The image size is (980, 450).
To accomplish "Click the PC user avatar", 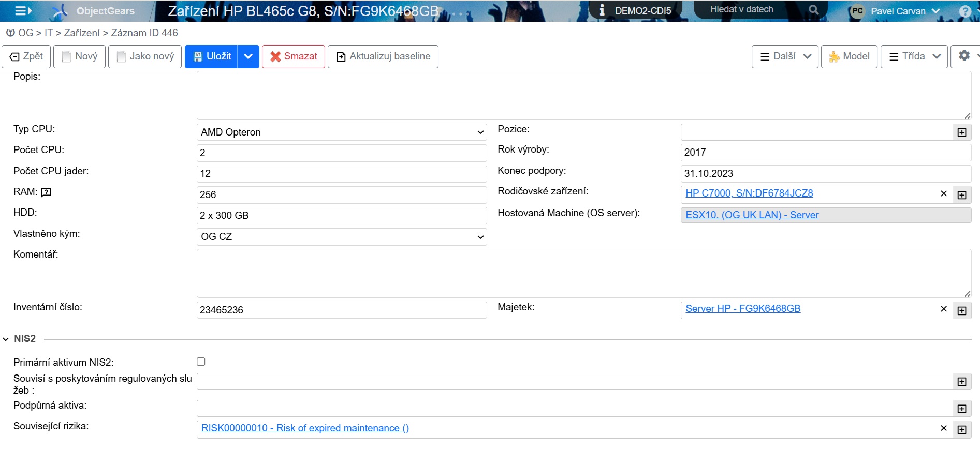I will click(858, 11).
